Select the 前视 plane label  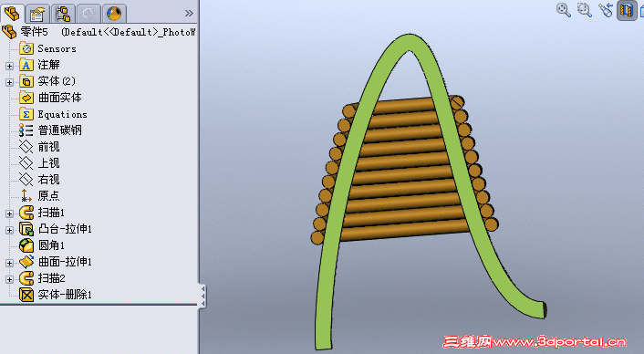(x=49, y=147)
